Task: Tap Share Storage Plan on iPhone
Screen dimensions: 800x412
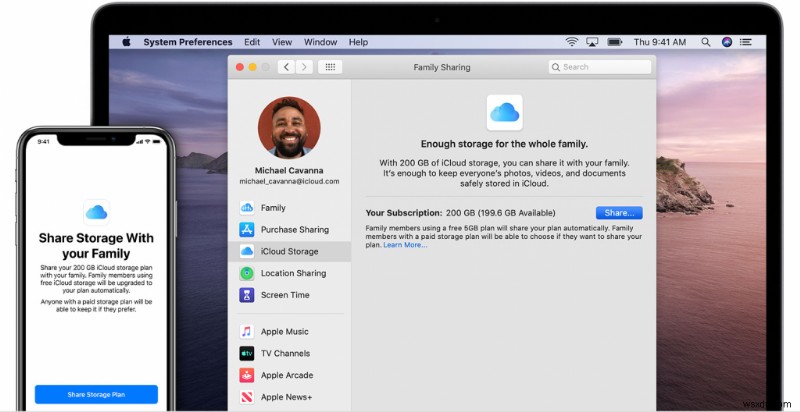Action: pos(96,394)
